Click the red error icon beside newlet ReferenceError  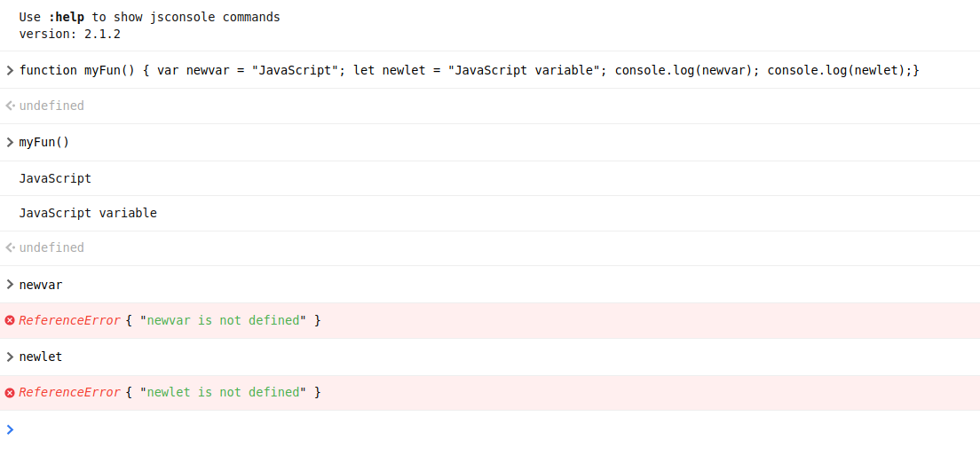[10, 393]
